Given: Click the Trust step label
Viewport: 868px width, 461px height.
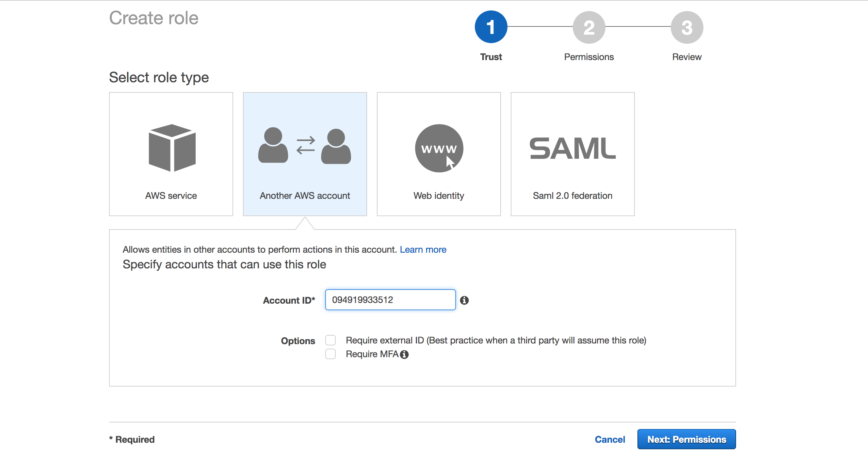Looking at the screenshot, I should (x=491, y=57).
